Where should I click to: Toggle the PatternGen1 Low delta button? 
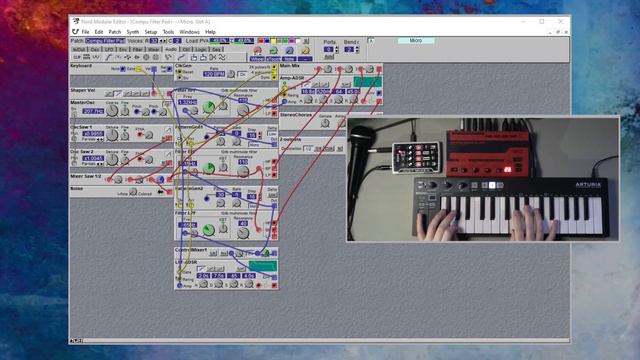272,133
